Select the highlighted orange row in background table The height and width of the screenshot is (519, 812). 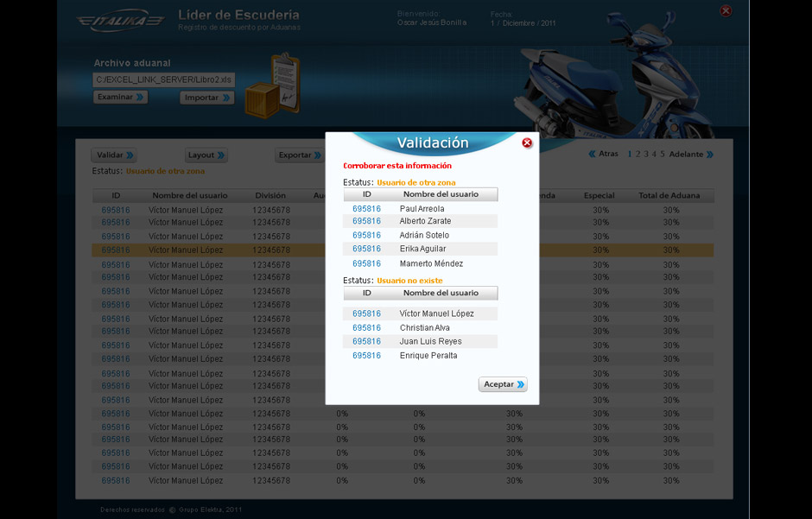click(403, 250)
